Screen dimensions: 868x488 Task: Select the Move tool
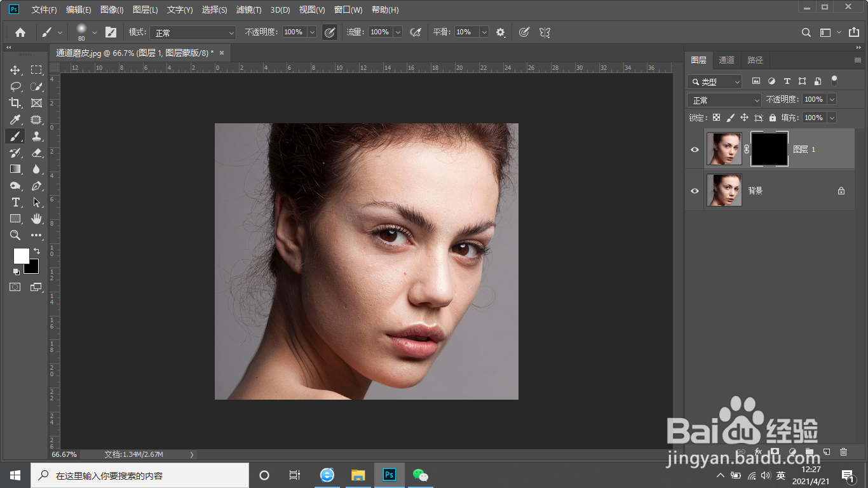click(x=15, y=70)
